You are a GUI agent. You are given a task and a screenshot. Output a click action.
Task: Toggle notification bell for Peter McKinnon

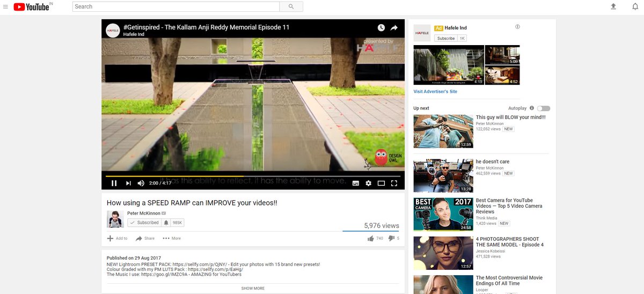[x=166, y=223]
